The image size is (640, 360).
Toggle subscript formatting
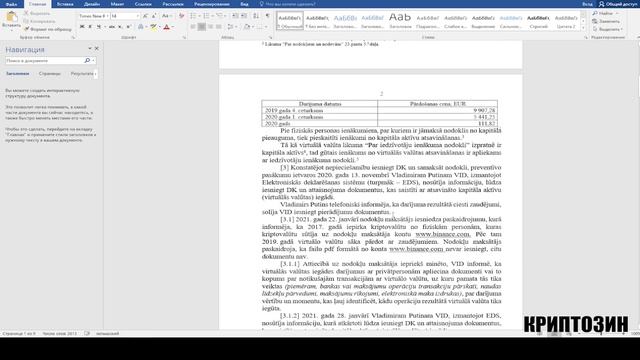(120, 27)
